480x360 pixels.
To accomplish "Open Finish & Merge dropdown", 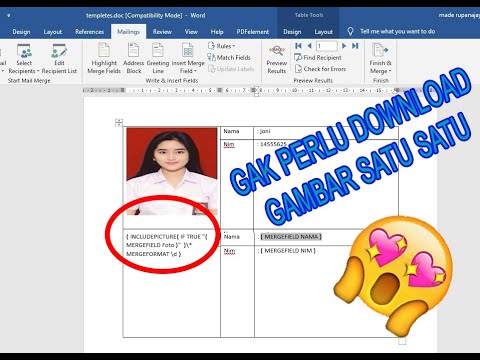I will 380,59.
